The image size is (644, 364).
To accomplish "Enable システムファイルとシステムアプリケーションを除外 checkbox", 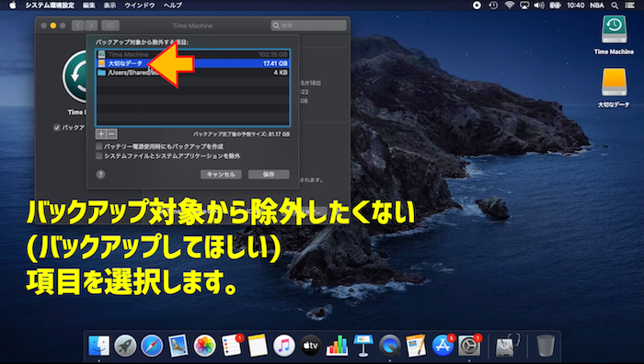I will [99, 156].
